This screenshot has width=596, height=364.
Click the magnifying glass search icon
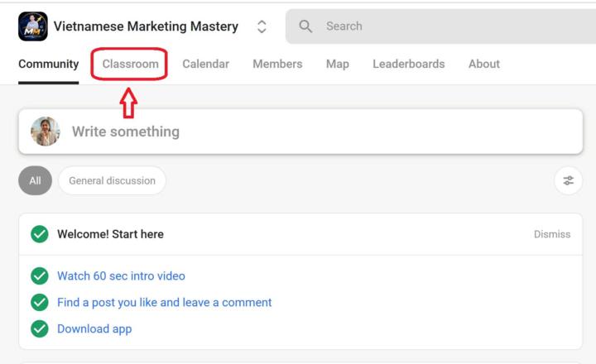tap(305, 26)
